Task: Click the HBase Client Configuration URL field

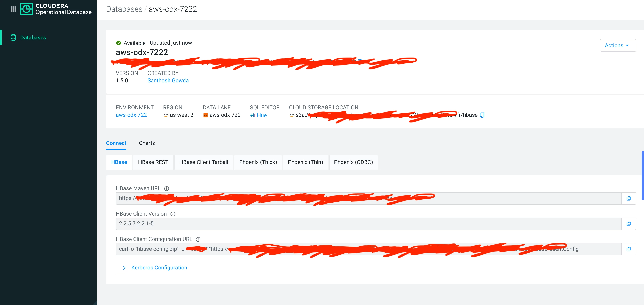Action: click(368, 249)
